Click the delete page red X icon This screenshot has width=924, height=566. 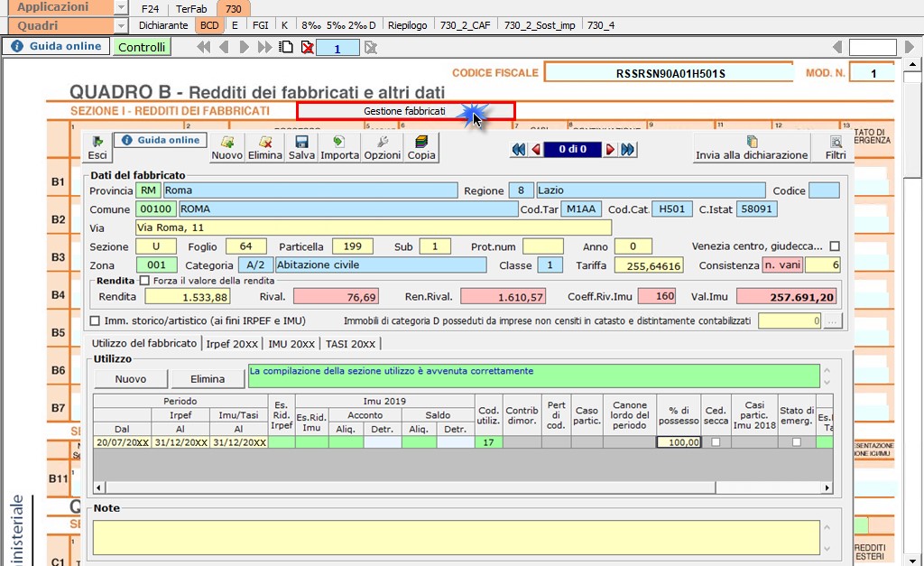click(x=307, y=47)
